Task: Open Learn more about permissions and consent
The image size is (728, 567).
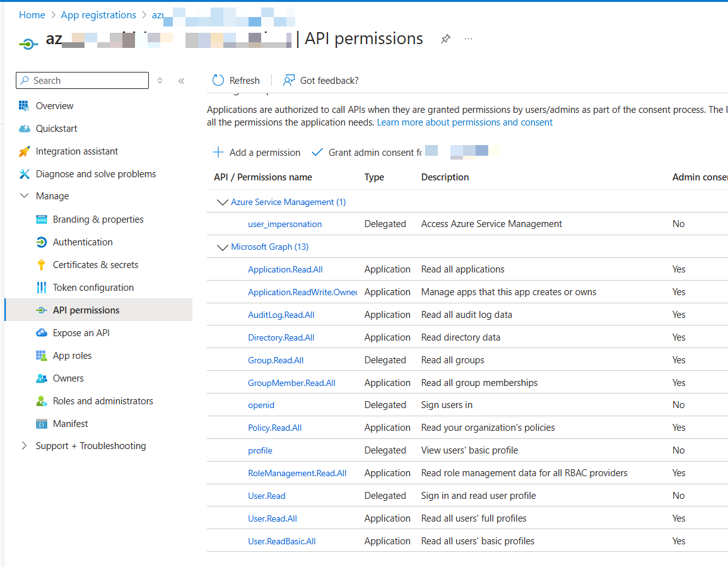Action: 464,122
